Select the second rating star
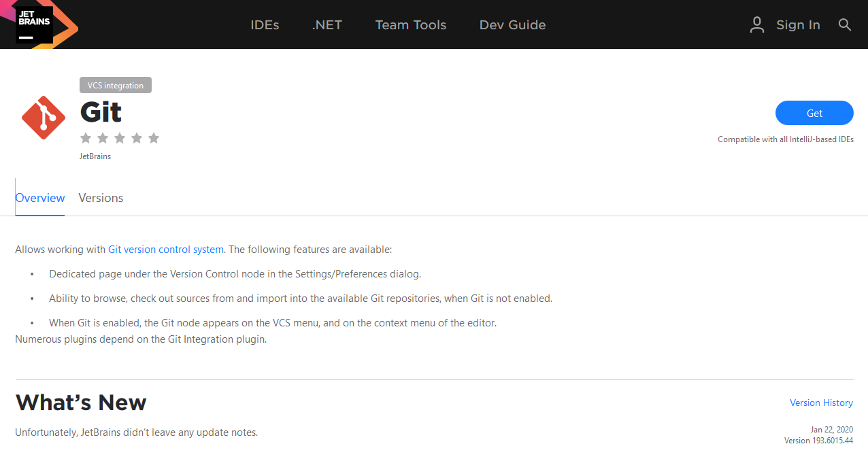The image size is (868, 459). coord(103,138)
